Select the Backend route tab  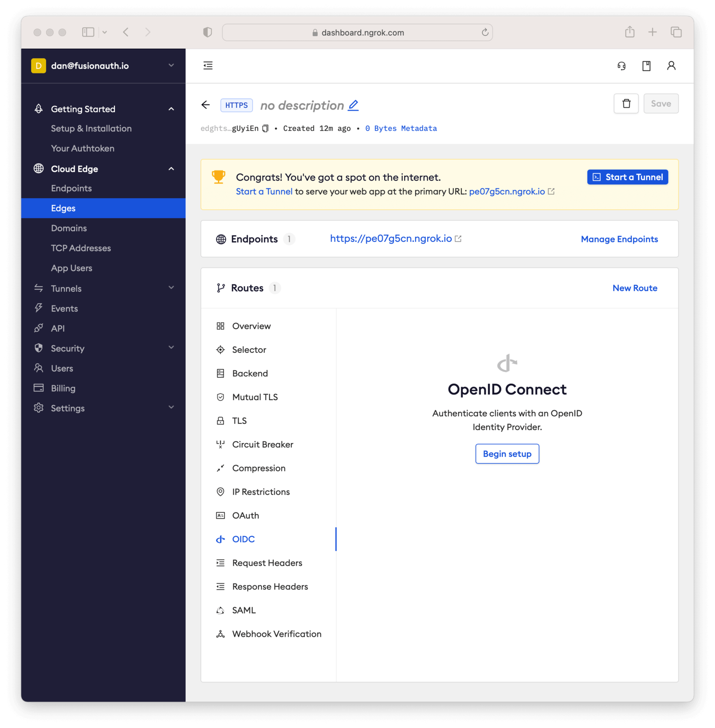point(269,373)
